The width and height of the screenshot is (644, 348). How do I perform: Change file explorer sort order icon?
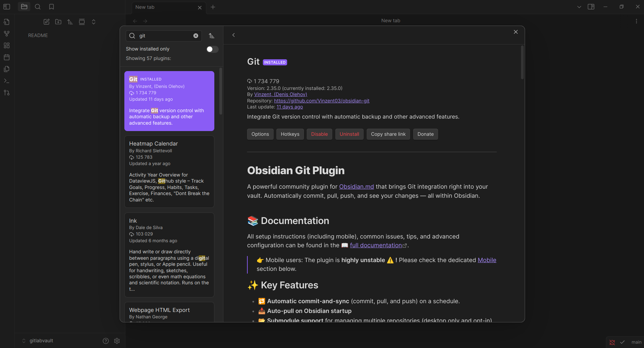tap(70, 22)
